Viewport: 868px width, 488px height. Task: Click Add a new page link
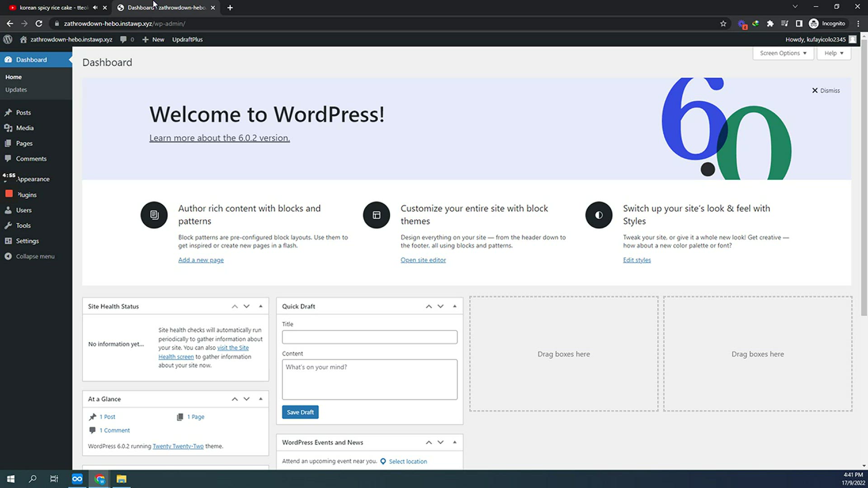(201, 260)
